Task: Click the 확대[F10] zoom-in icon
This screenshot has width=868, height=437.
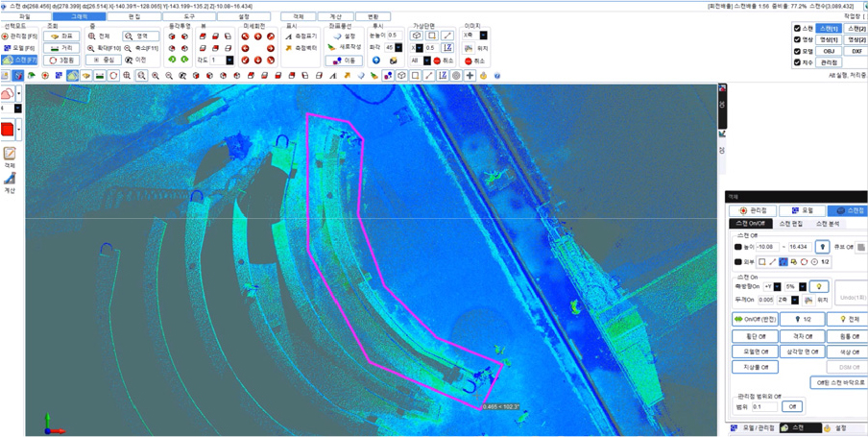Action: click(x=91, y=48)
